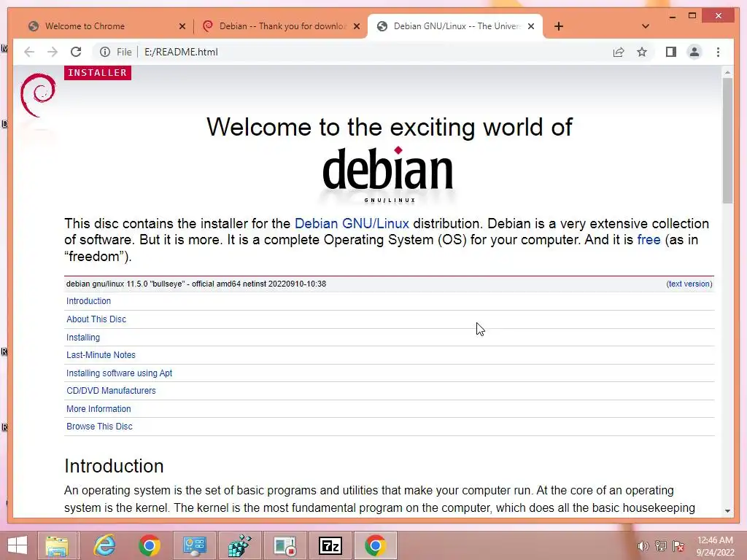Open Action Center flag icon
This screenshot has height=560, width=747.
(678, 546)
